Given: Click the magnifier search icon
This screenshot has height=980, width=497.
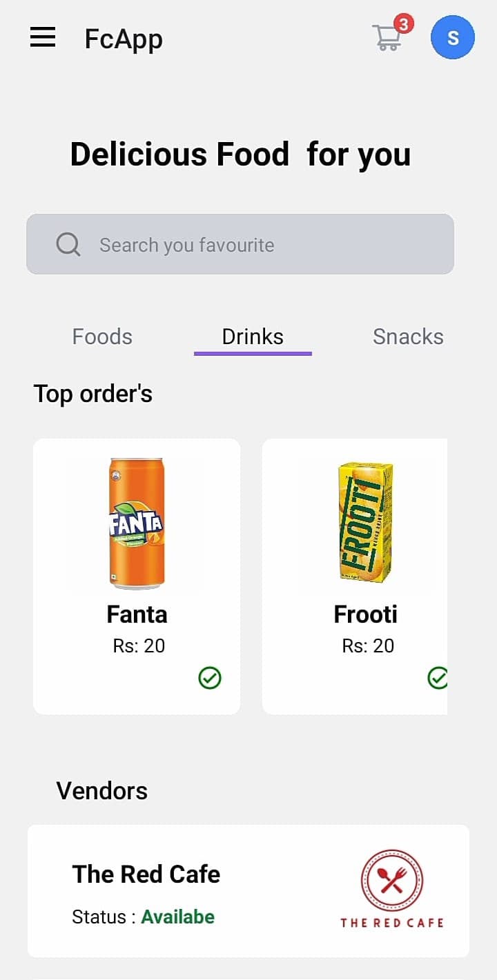Looking at the screenshot, I should tap(68, 244).
